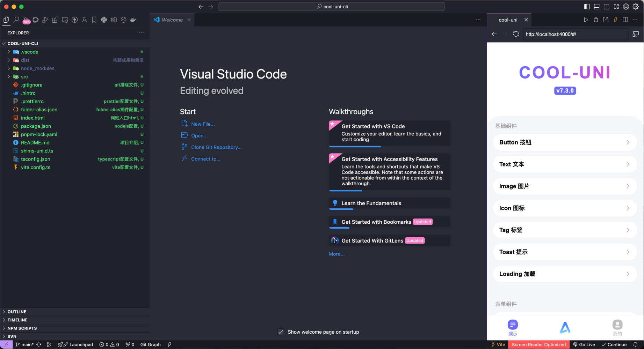The width and height of the screenshot is (644, 349).
Task: Reload the browser preview page
Action: click(516, 34)
